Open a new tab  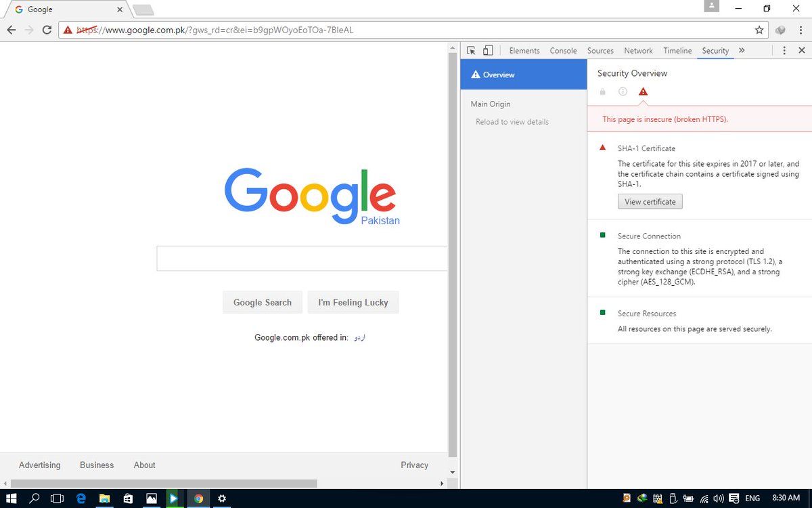143,9
